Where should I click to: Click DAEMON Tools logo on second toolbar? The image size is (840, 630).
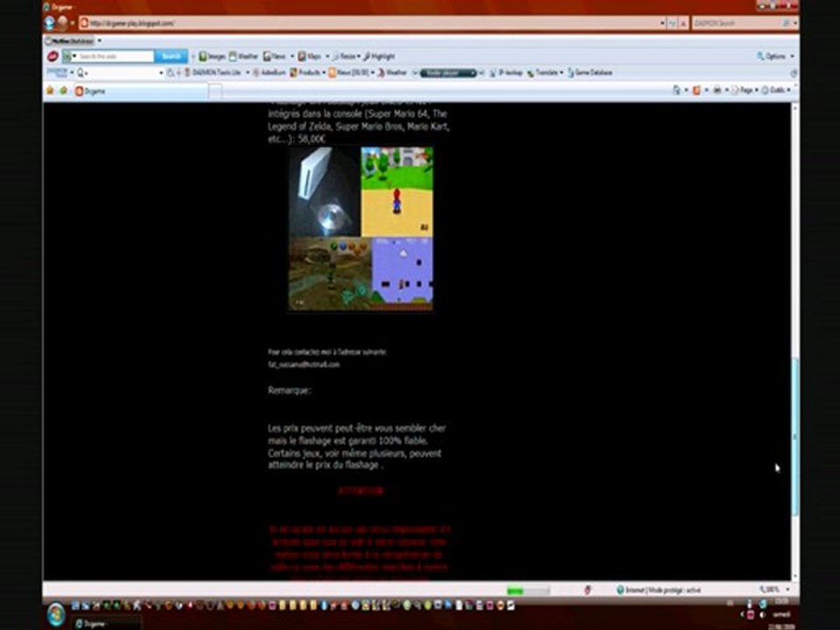(x=57, y=73)
